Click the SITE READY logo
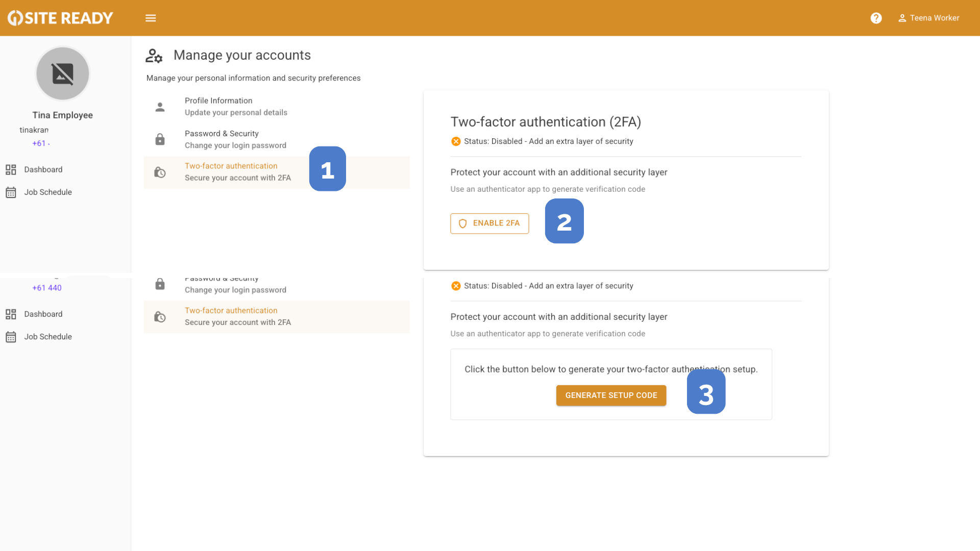The width and height of the screenshot is (980, 551). pos(60,18)
